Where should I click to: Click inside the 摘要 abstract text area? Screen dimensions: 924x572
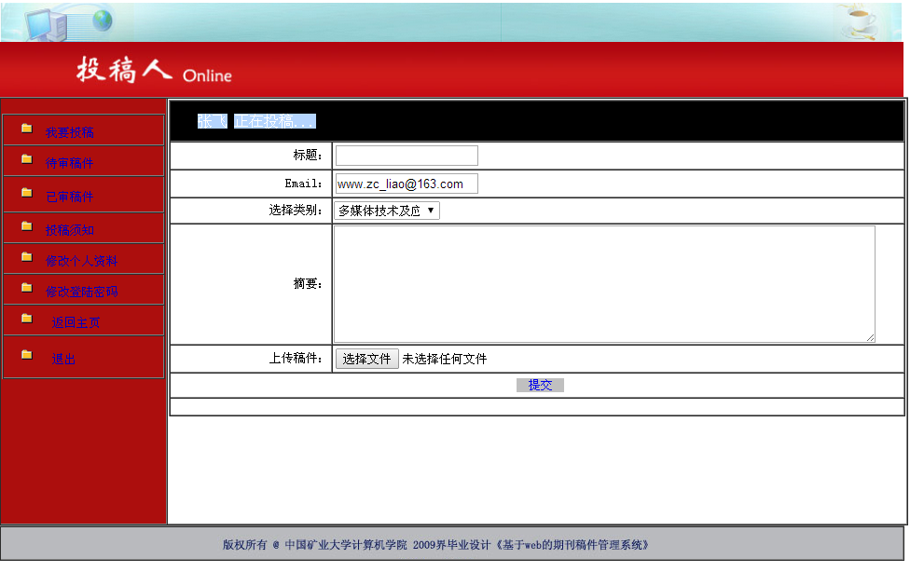(x=604, y=284)
